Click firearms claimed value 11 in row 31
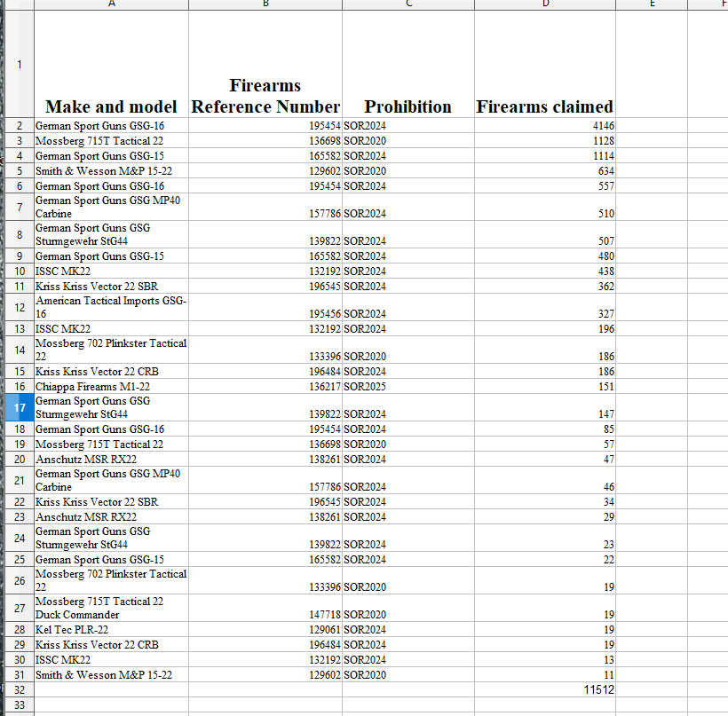The width and height of the screenshot is (728, 716). tap(545, 674)
